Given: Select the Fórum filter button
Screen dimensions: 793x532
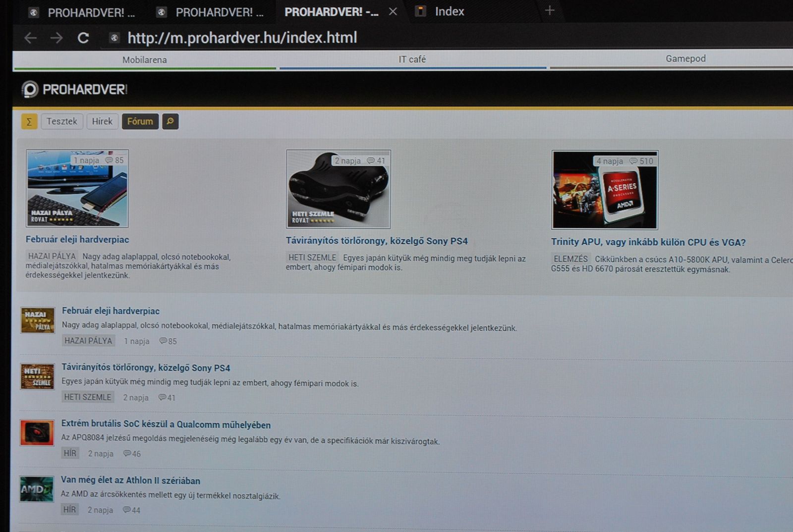Looking at the screenshot, I should tap(140, 121).
